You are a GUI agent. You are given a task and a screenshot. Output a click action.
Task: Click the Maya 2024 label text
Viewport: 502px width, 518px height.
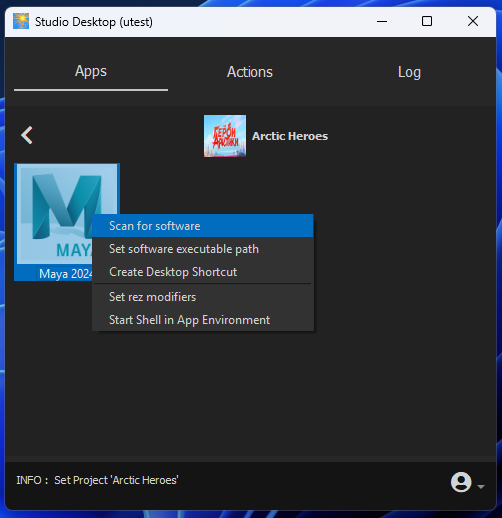click(65, 274)
